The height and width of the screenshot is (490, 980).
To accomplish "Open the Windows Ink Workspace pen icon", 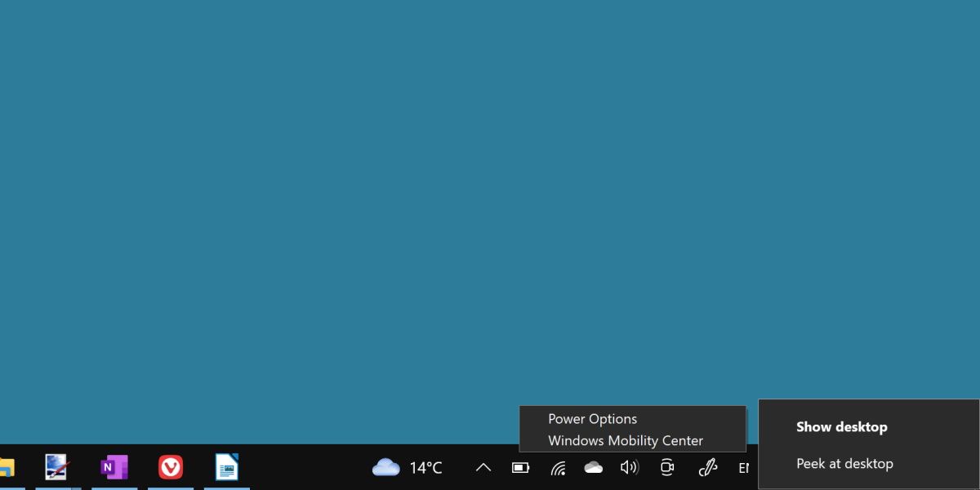I will (707, 468).
